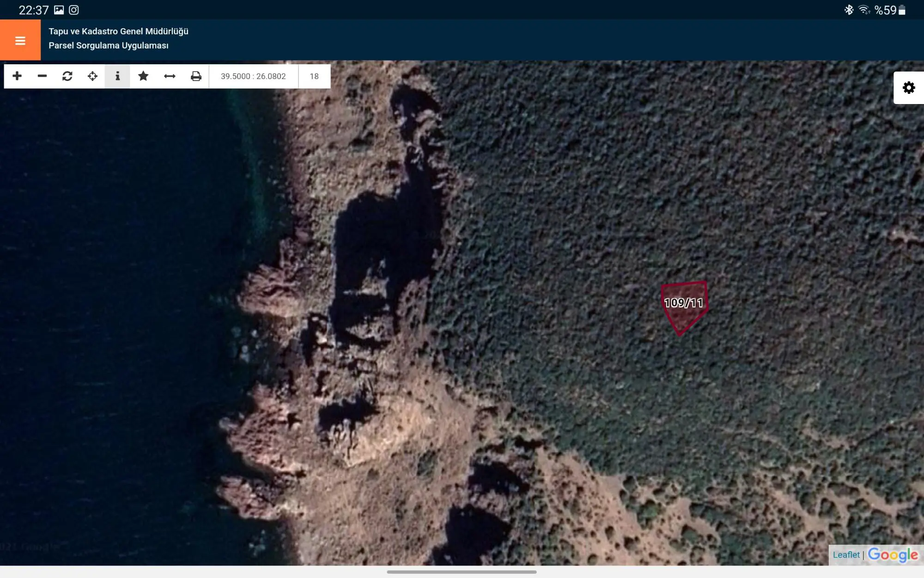Tap the bottom navigation gesture bar
924x578 pixels.
point(462,572)
